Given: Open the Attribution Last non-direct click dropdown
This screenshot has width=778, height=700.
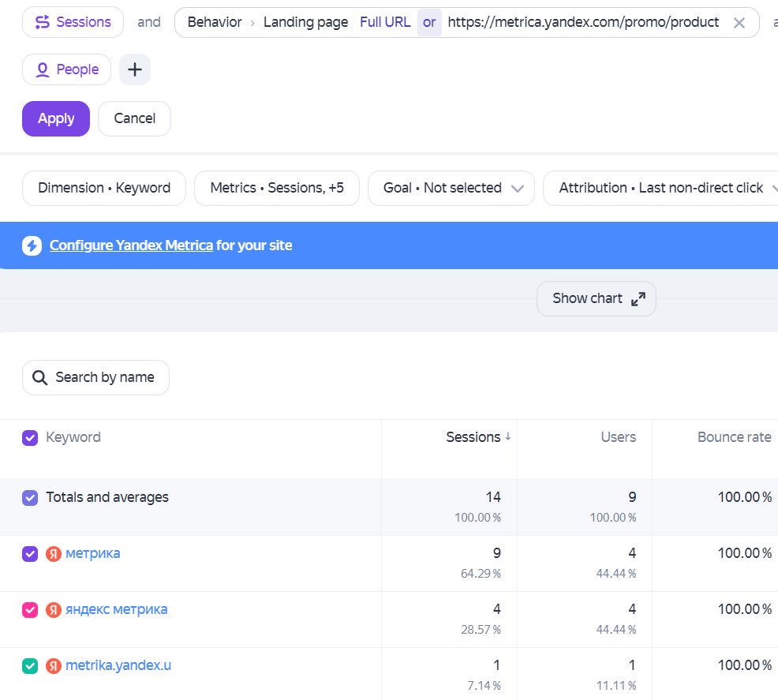Looking at the screenshot, I should point(660,188).
